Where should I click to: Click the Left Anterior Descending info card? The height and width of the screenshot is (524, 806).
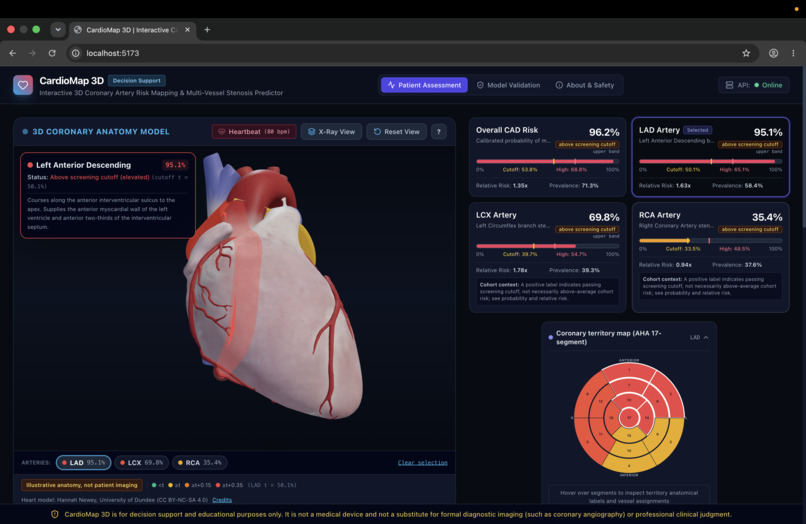[108, 195]
